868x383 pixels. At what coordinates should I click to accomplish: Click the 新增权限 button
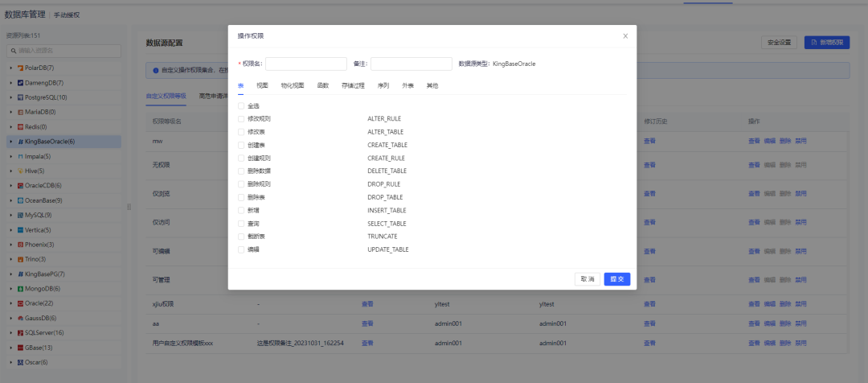(827, 43)
